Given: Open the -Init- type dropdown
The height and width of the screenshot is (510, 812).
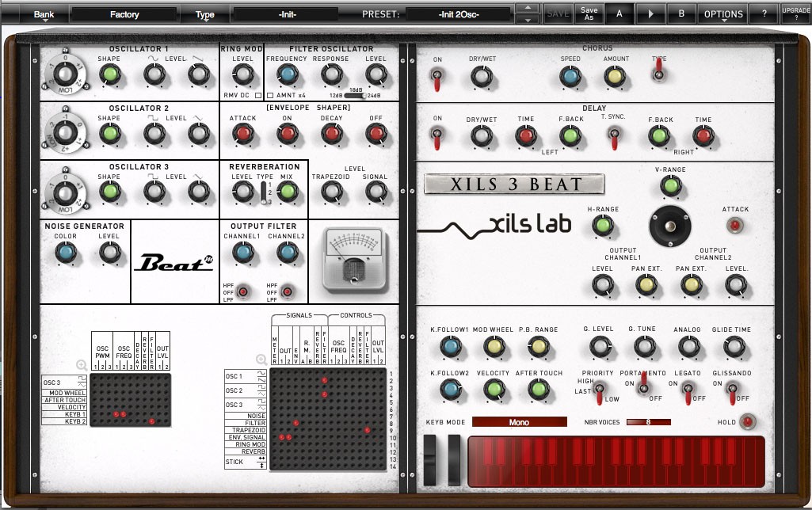Looking at the screenshot, I should point(287,14).
